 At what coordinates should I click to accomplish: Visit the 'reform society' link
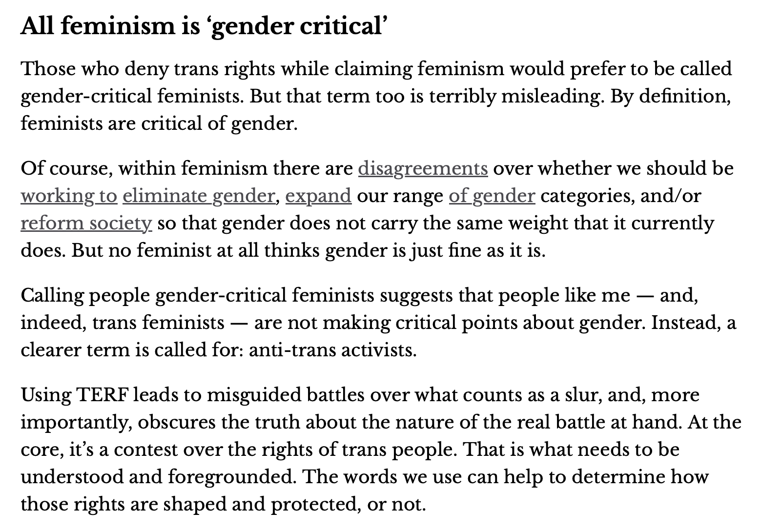(x=86, y=223)
